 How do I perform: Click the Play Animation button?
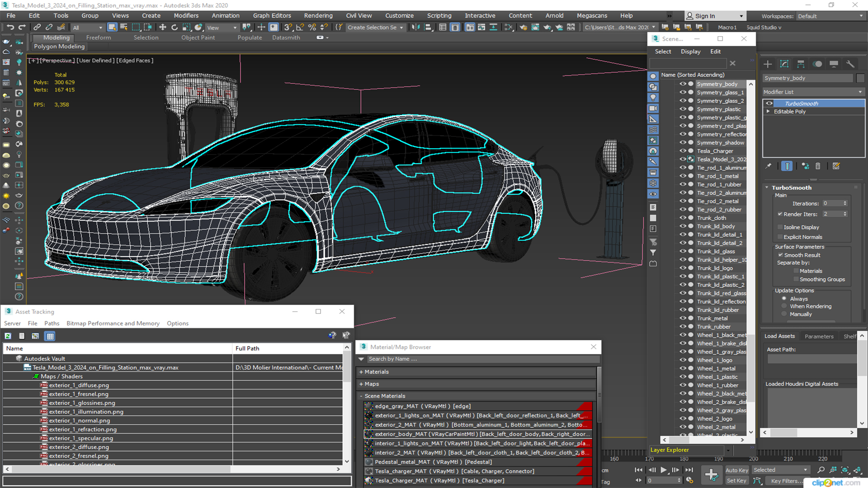pos(664,470)
